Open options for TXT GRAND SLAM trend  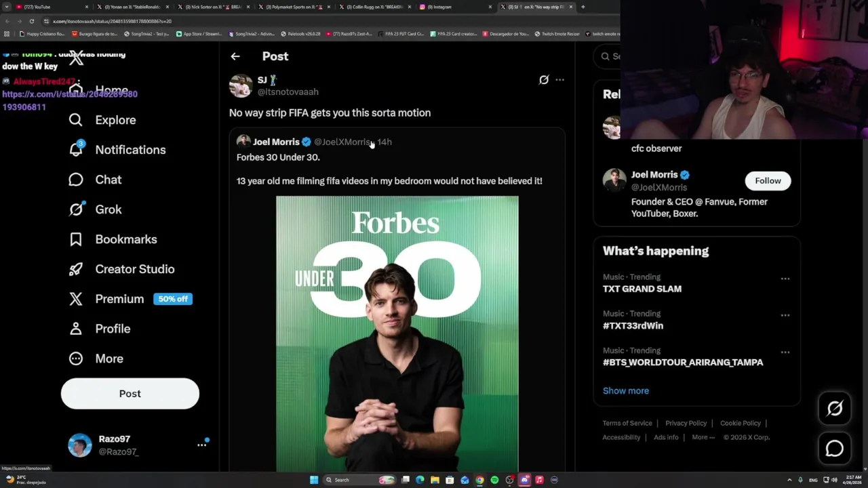coord(785,279)
